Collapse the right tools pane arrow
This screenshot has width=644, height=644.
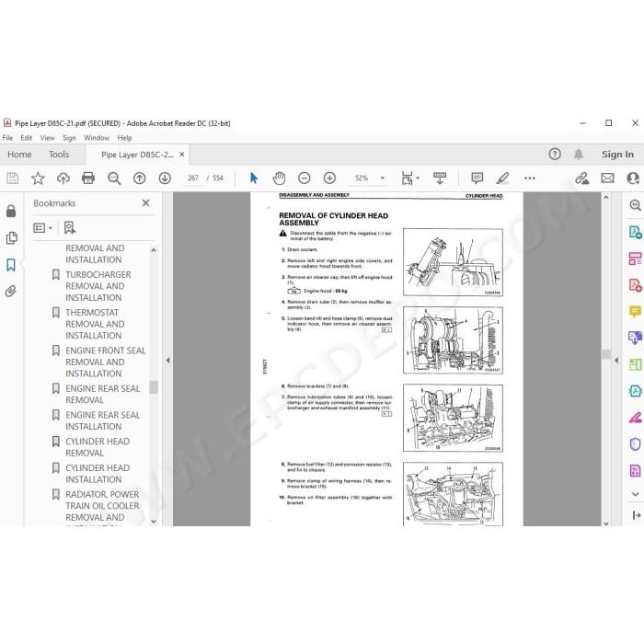[616, 361]
